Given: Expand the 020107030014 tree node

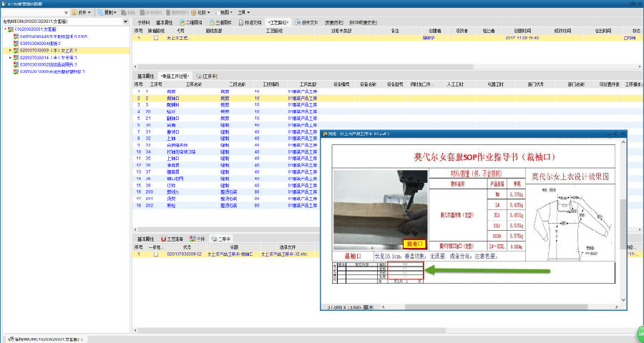Looking at the screenshot, I should pyautogui.click(x=10, y=58).
